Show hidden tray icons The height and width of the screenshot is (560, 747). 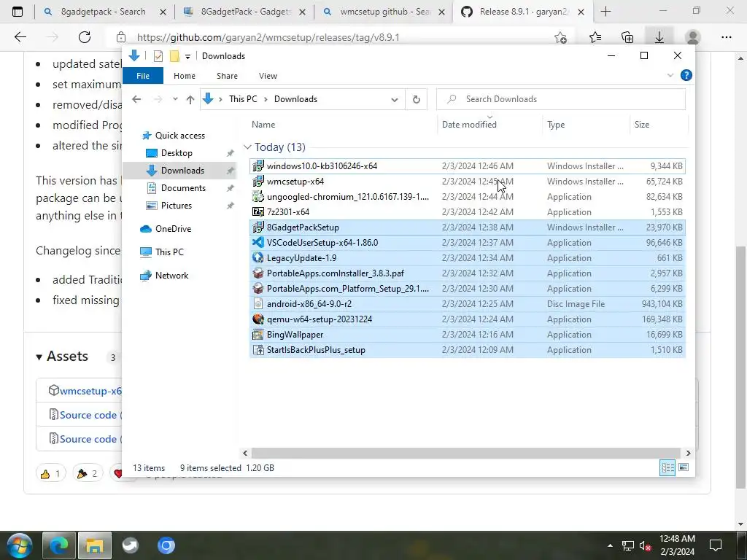tap(611, 545)
